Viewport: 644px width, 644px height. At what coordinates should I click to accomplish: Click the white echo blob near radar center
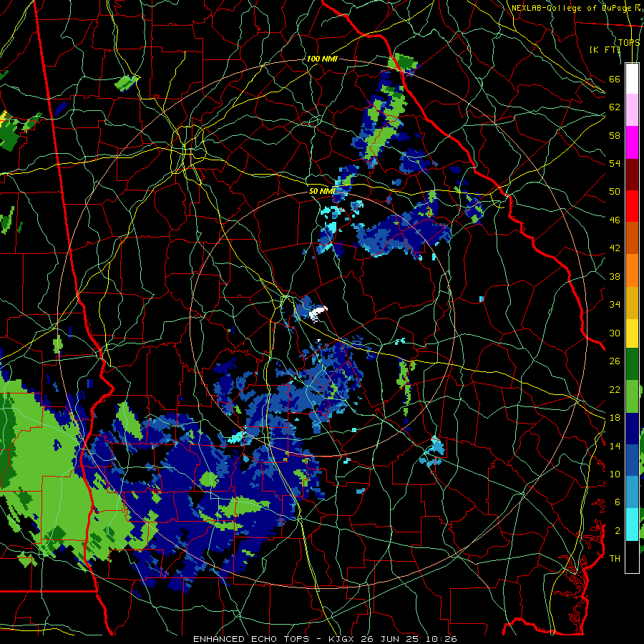tap(318, 313)
